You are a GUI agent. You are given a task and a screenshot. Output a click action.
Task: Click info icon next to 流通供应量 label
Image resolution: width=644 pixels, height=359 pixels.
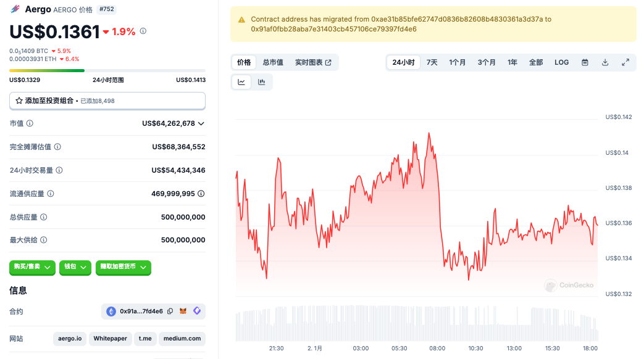51,194
